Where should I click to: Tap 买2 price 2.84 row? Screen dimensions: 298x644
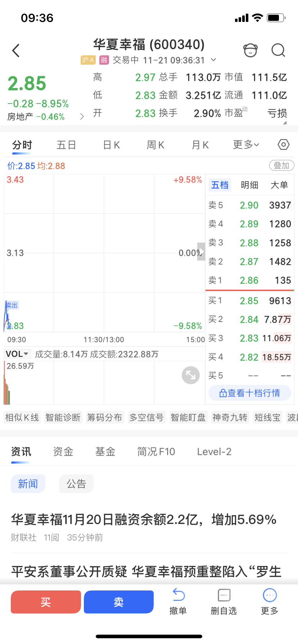click(x=250, y=319)
